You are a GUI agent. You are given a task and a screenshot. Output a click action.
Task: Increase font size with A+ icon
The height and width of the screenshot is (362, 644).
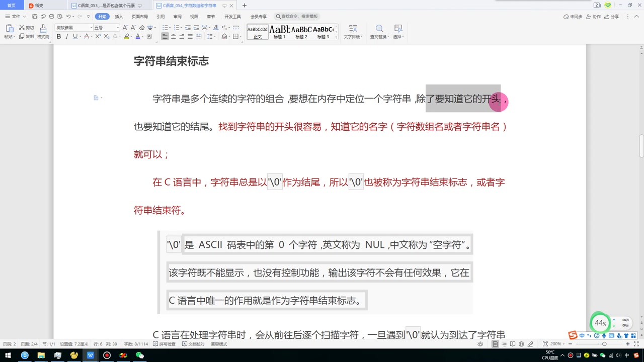(125, 28)
